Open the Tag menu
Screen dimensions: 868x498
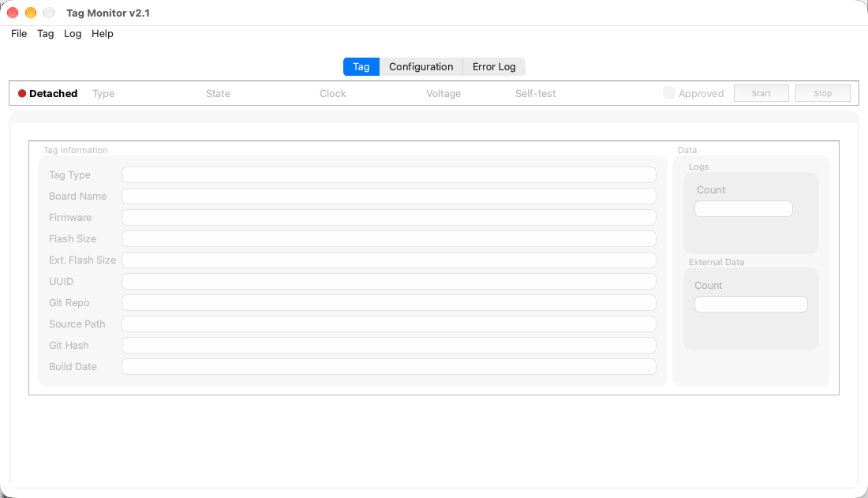tap(46, 34)
